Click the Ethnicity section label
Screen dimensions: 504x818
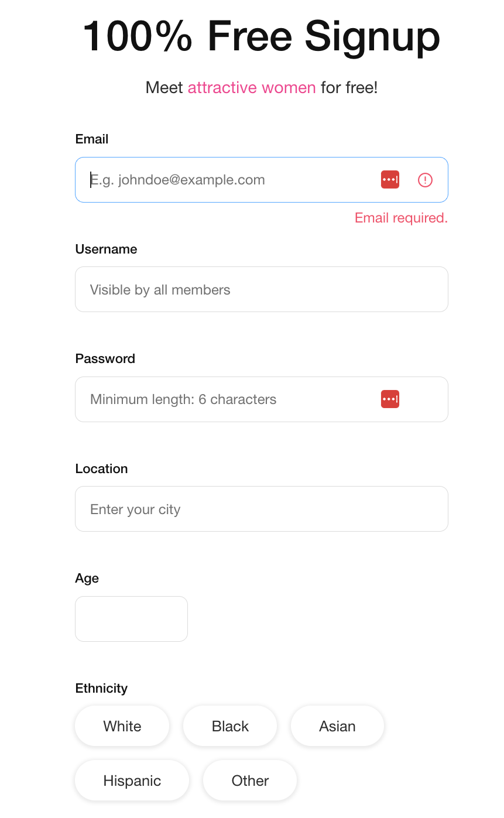click(x=101, y=688)
